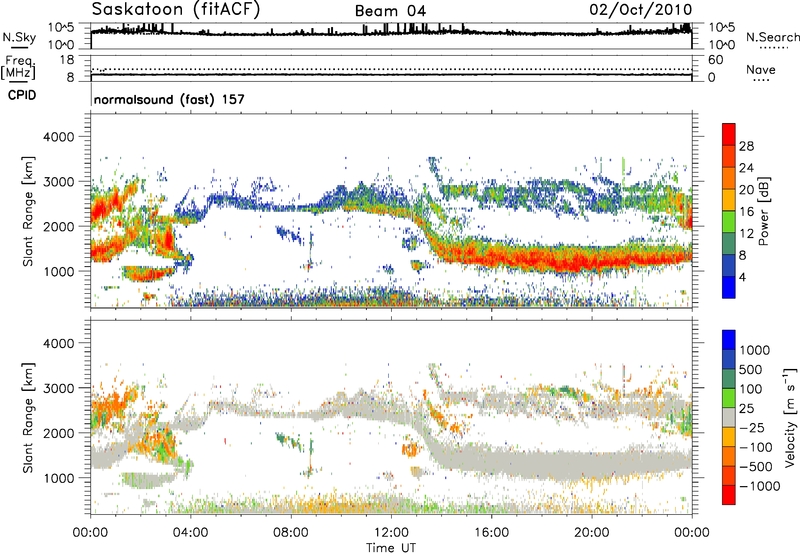This screenshot has width=800, height=554.
Task: Click the 'Nave' legend label
Action: [761, 69]
